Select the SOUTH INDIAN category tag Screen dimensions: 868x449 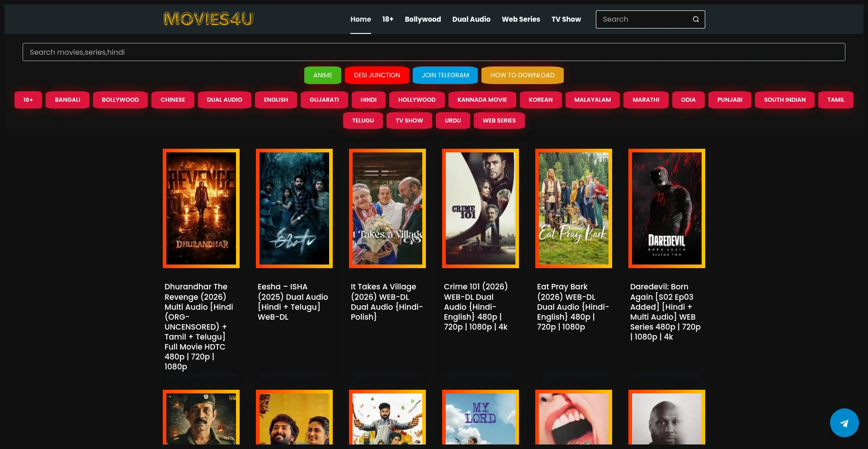785,100
